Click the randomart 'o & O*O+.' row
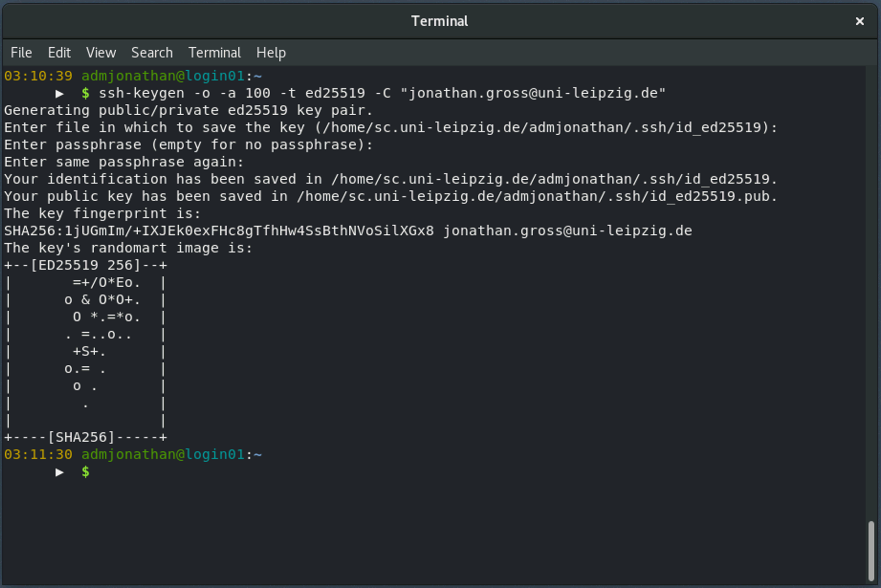 [102, 300]
